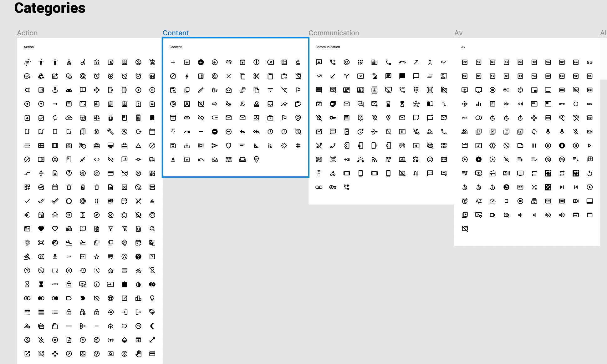
Task: Select the anchor icon in Action frame
Action: click(x=55, y=90)
